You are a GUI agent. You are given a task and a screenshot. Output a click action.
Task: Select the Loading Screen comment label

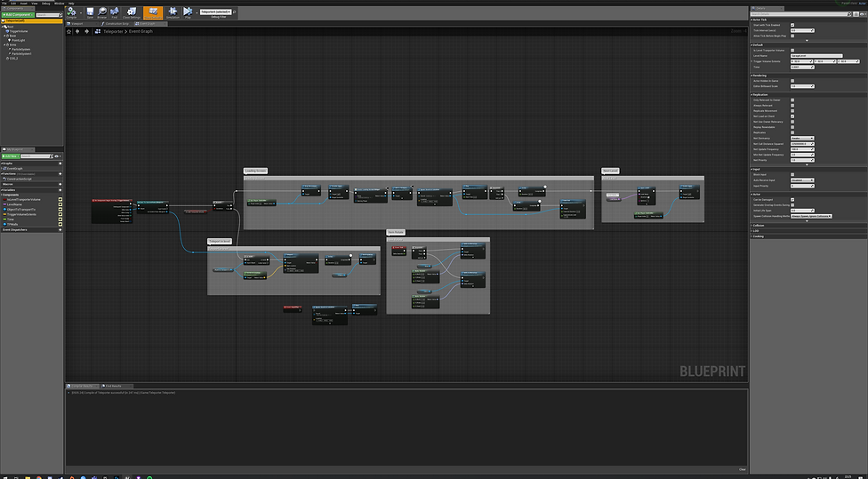[x=256, y=172]
